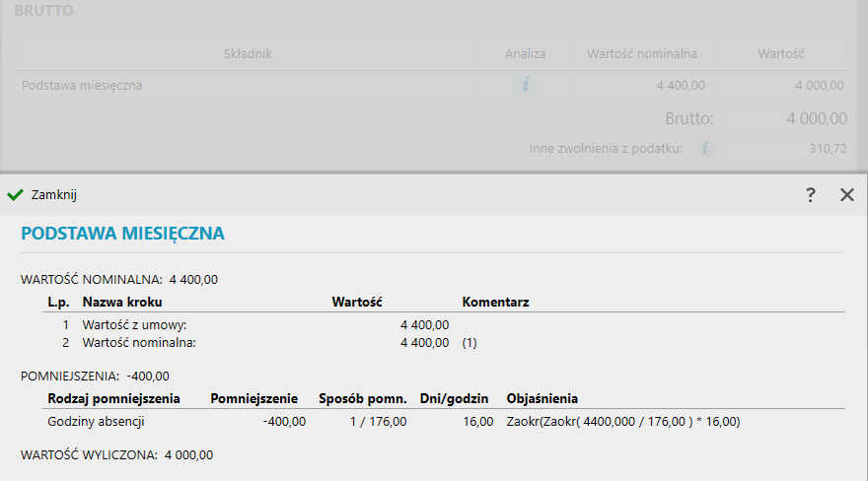868x481 pixels.
Task: Click the Objaśnienia column header
Action: [542, 398]
